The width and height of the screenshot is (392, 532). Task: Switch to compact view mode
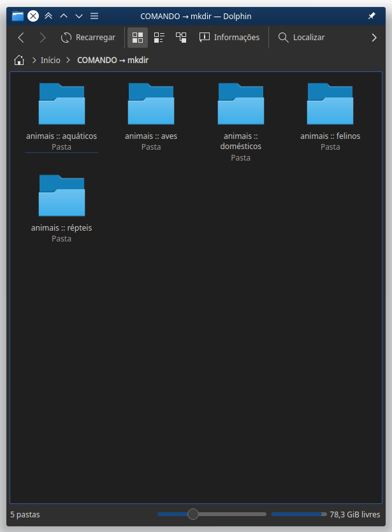159,38
